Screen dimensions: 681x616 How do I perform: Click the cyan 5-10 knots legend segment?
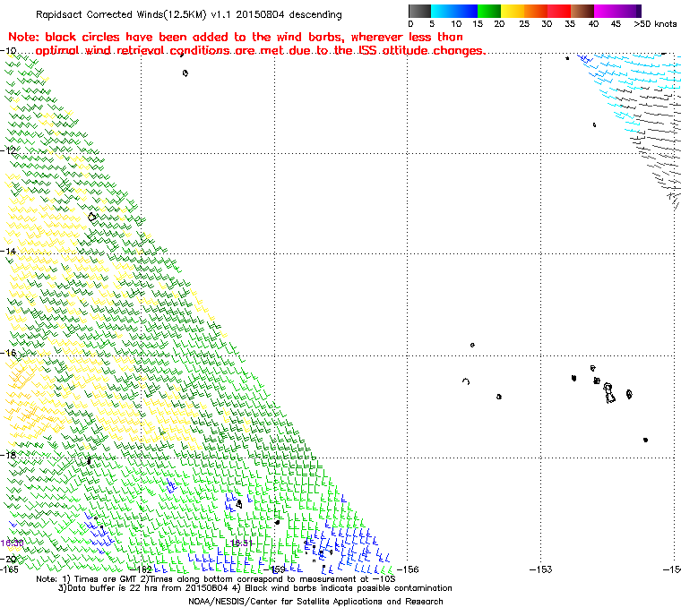(443, 11)
